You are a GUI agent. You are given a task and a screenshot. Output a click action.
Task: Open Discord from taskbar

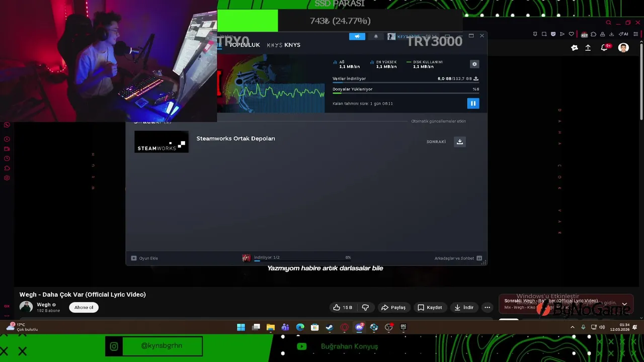click(x=359, y=327)
